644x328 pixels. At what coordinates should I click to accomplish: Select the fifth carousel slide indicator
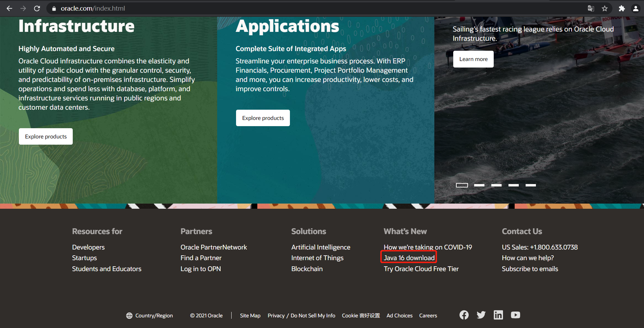[531, 185]
